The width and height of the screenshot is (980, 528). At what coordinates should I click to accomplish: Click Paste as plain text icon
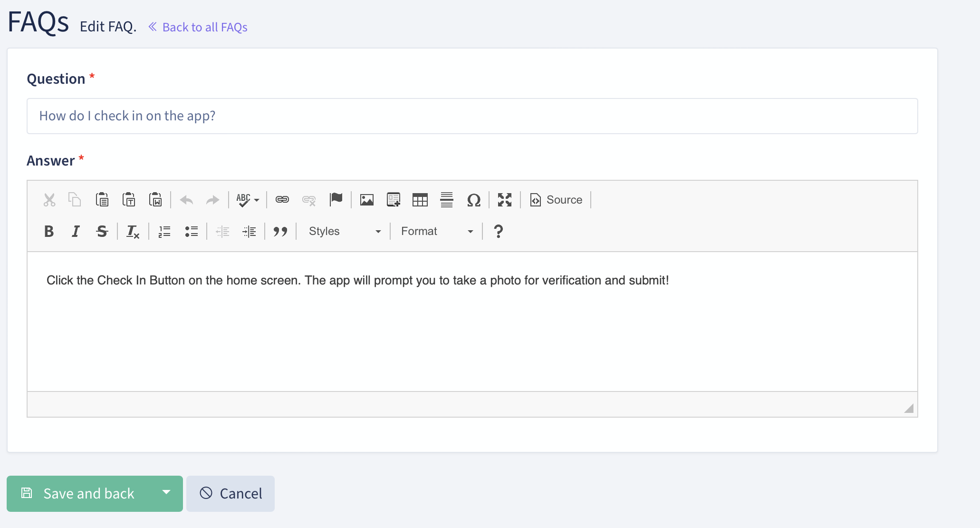(x=129, y=200)
